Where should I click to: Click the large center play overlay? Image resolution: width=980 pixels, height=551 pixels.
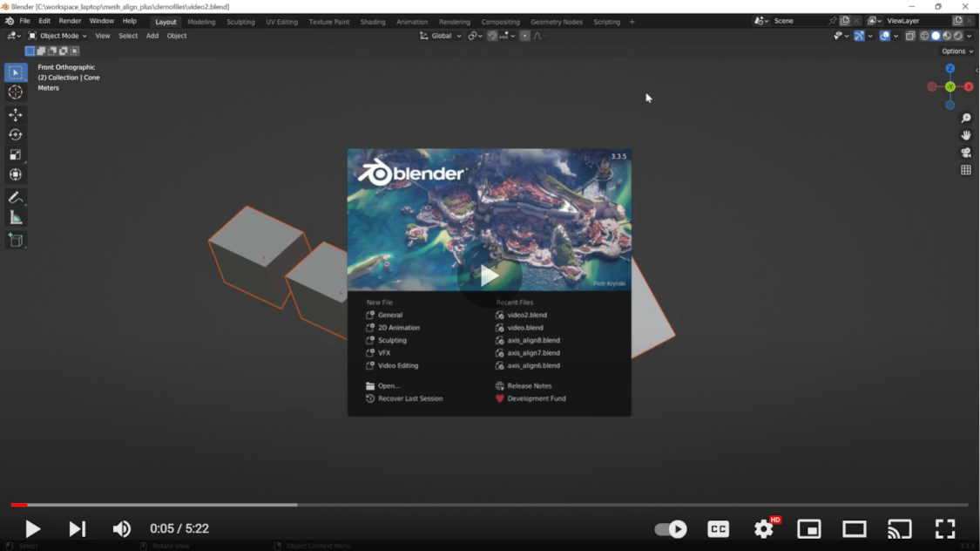pos(489,275)
